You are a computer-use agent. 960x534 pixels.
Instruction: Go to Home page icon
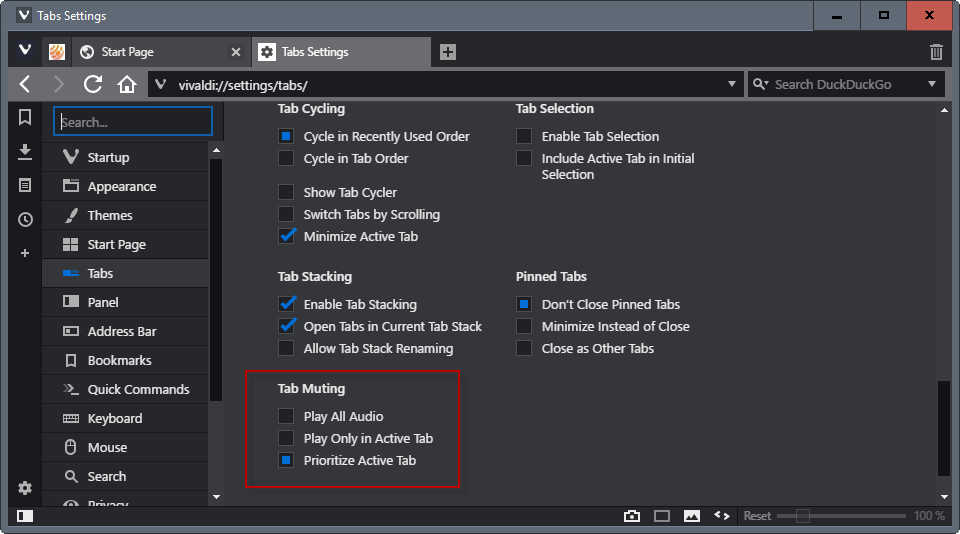click(127, 84)
